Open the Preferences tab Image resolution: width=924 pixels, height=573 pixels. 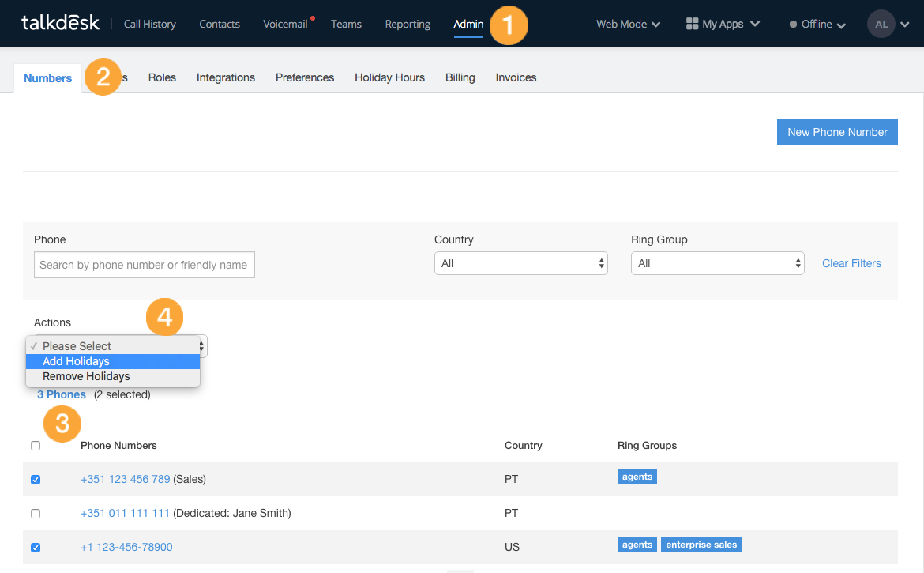[305, 77]
